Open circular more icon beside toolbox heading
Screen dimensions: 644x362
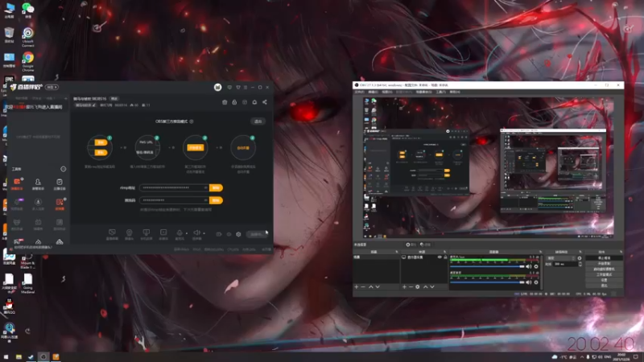coord(64,169)
